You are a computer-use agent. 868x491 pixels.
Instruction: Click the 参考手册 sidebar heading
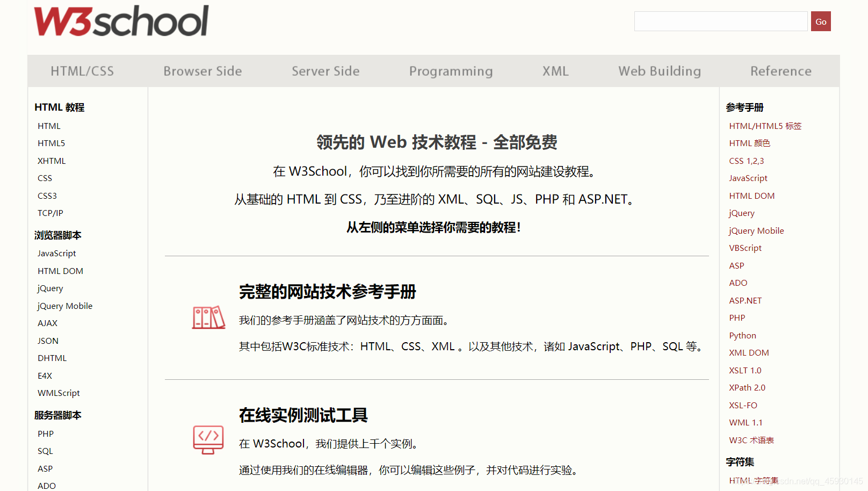click(x=744, y=107)
